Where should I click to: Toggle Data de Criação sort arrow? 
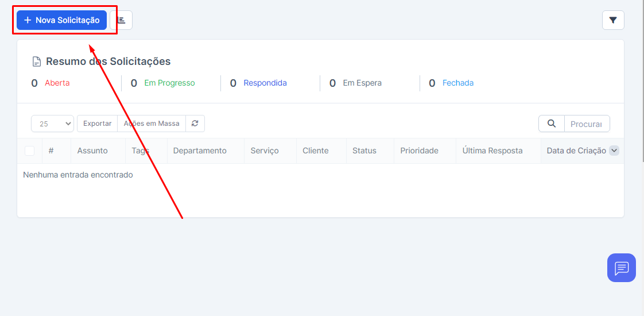click(x=614, y=151)
